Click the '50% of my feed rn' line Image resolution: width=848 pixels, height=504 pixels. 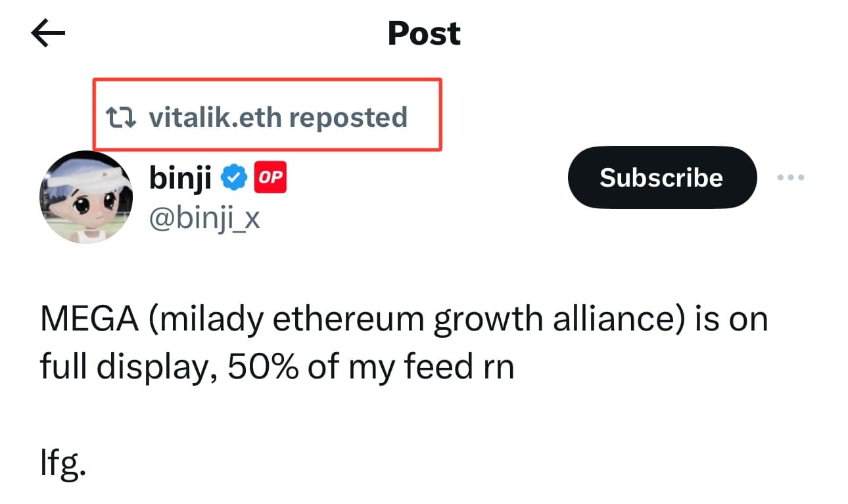[x=370, y=365]
